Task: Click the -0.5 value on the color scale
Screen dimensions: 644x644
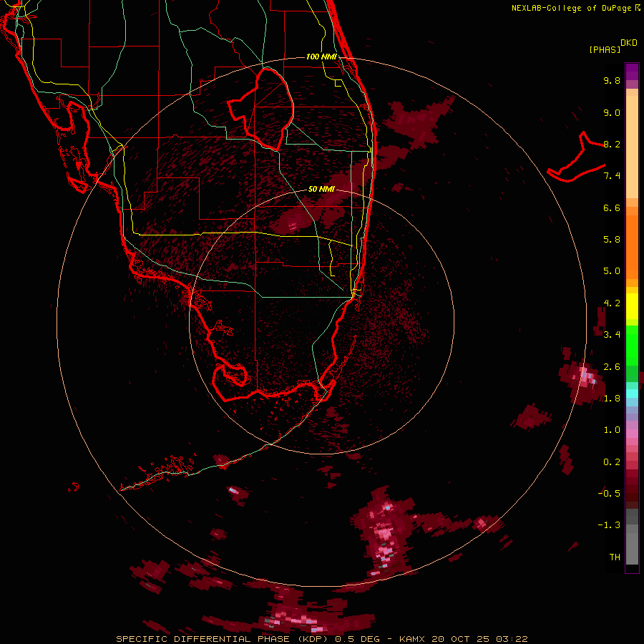Action: [x=609, y=494]
